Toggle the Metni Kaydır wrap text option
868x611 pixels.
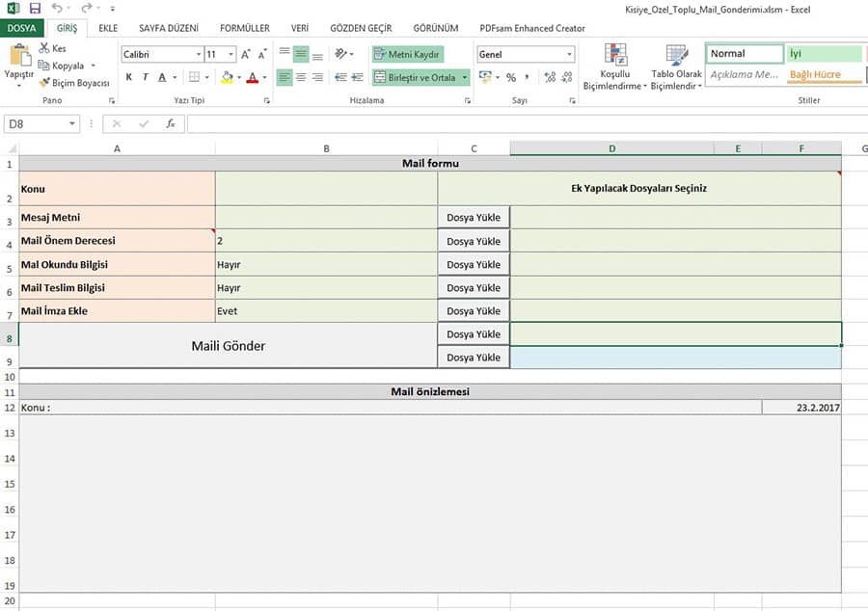click(x=408, y=55)
